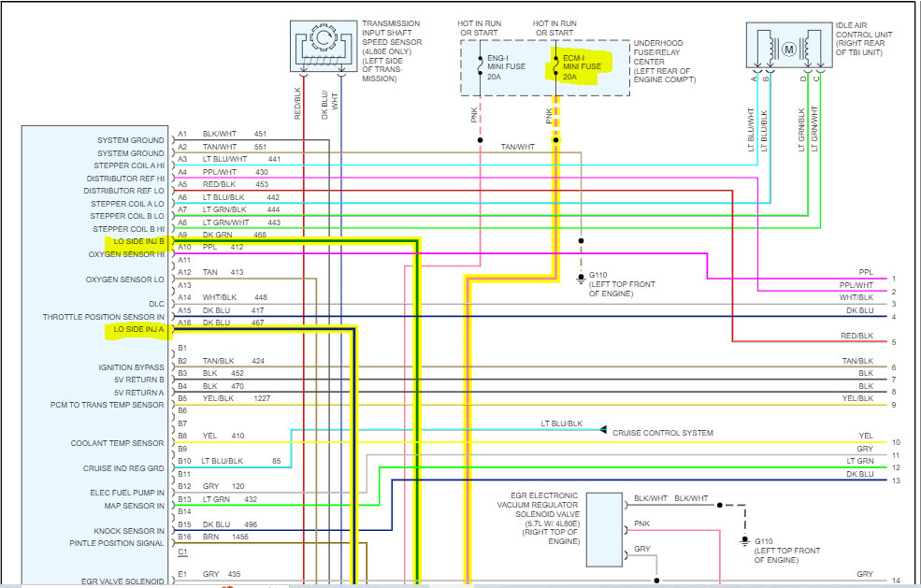Click the EGR VALVE SOLENOID label
Screen dimensions: 921x588
point(122,581)
